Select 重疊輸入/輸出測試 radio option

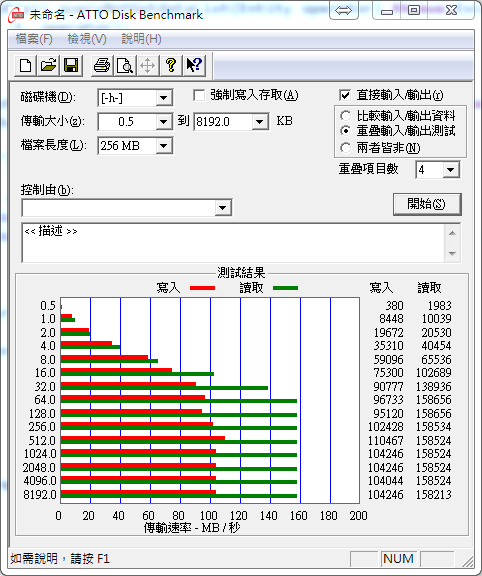(345, 131)
